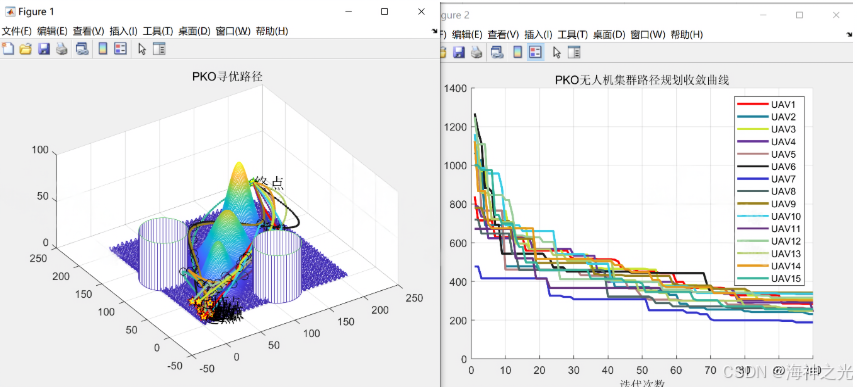Screen dimensions: 857x387
Task: Toggle Insert Legend icon in Figure 2 toolbar
Action: coord(536,52)
